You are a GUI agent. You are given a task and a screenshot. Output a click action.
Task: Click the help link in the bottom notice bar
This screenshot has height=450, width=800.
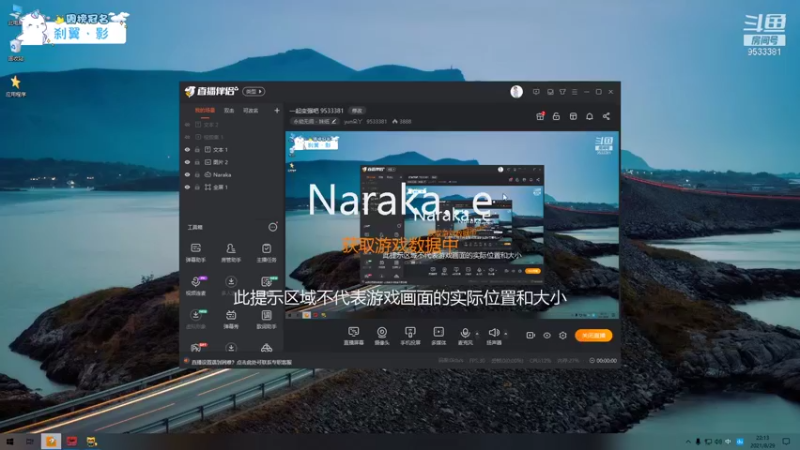coord(241,362)
